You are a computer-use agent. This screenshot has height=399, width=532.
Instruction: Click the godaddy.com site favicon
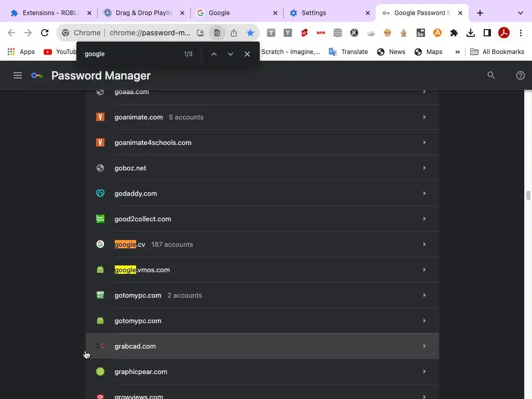pos(100,193)
